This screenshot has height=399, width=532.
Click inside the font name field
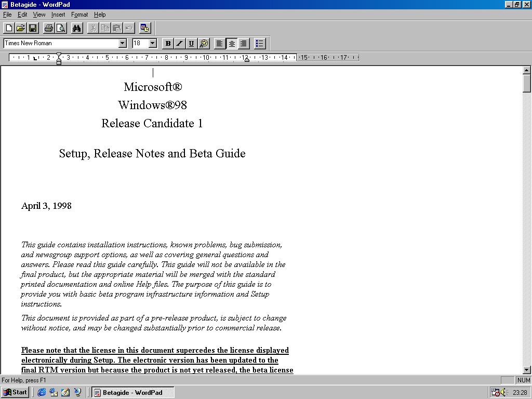tap(61, 43)
